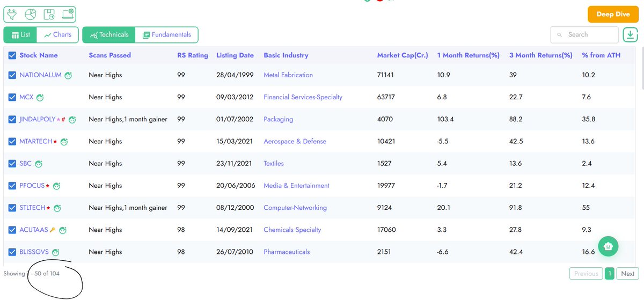
Task: Open the Metal Fabrication industry link
Action: (288, 75)
